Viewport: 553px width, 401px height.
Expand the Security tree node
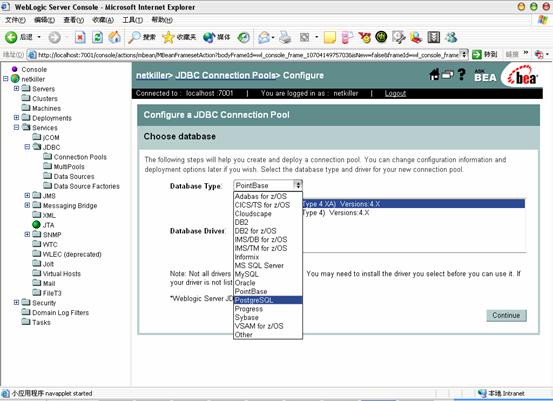(16, 302)
